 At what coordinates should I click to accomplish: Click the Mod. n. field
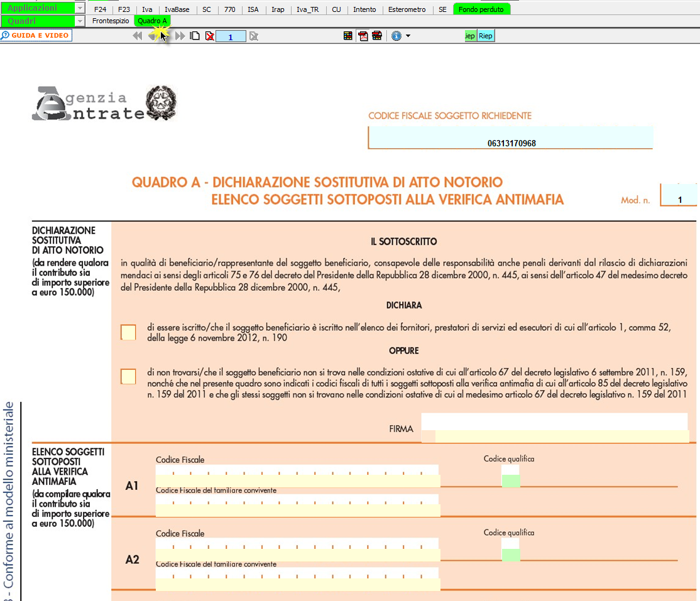[679, 195]
